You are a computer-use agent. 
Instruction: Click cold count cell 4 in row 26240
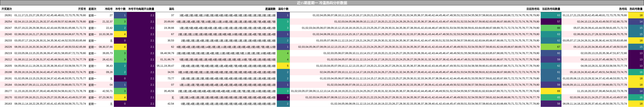(x=121, y=34)
